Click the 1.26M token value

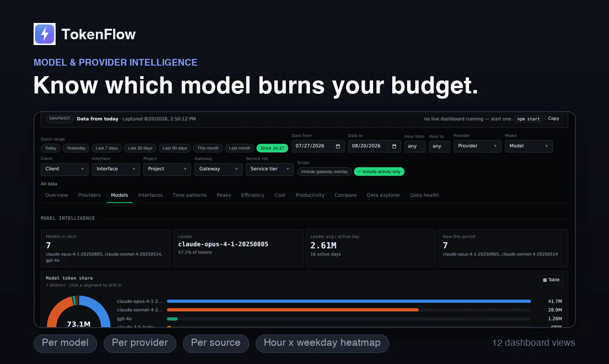(x=555, y=318)
